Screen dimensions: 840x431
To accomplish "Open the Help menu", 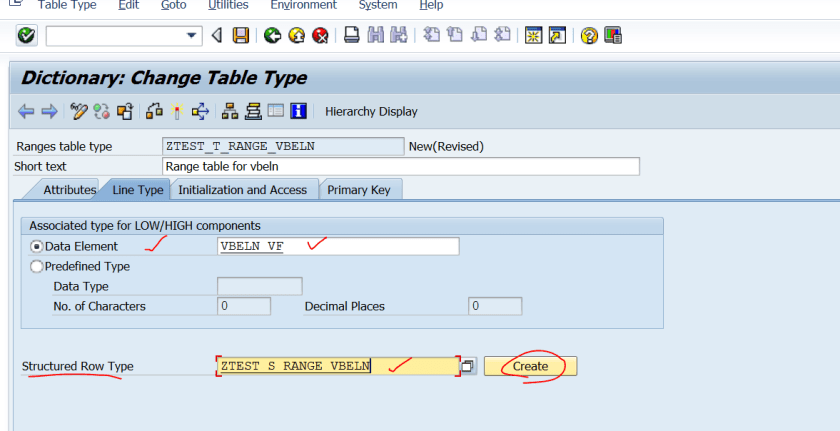I will pyautogui.click(x=431, y=5).
